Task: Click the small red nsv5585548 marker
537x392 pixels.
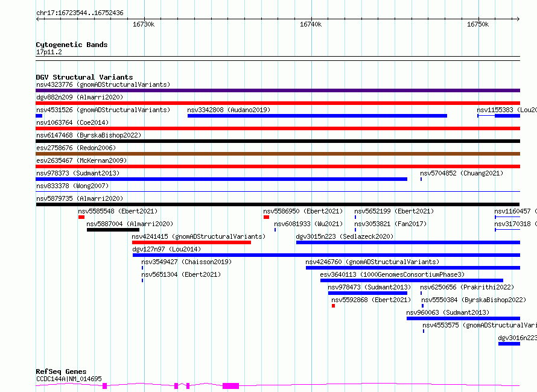Action: click(81, 217)
